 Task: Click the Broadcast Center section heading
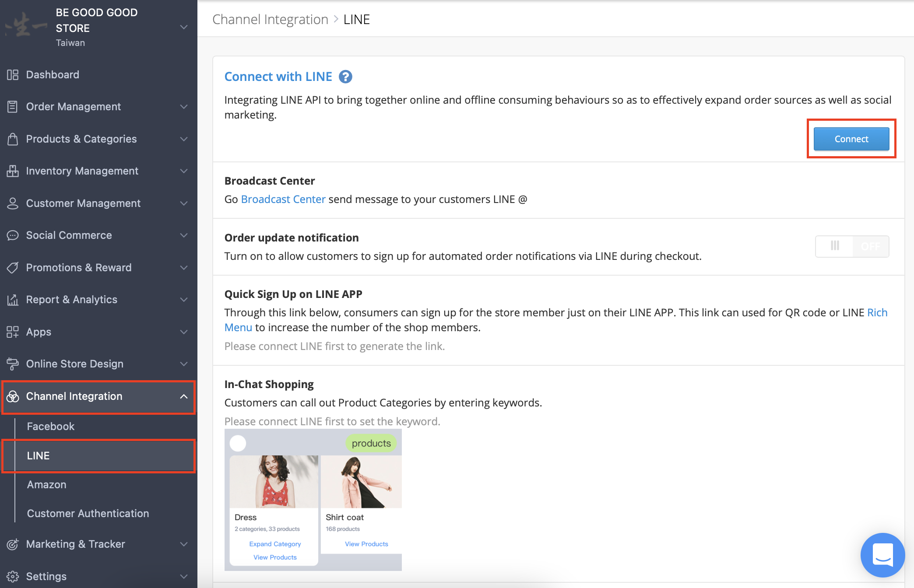(270, 181)
